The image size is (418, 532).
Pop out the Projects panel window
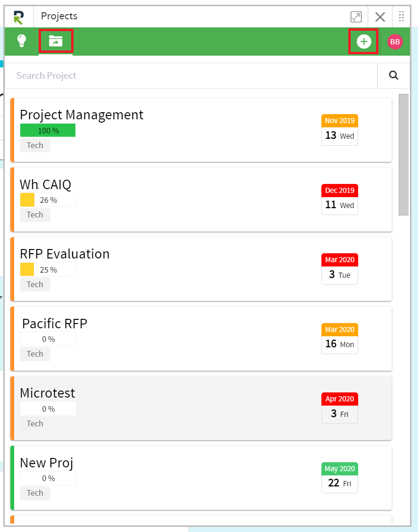356,17
